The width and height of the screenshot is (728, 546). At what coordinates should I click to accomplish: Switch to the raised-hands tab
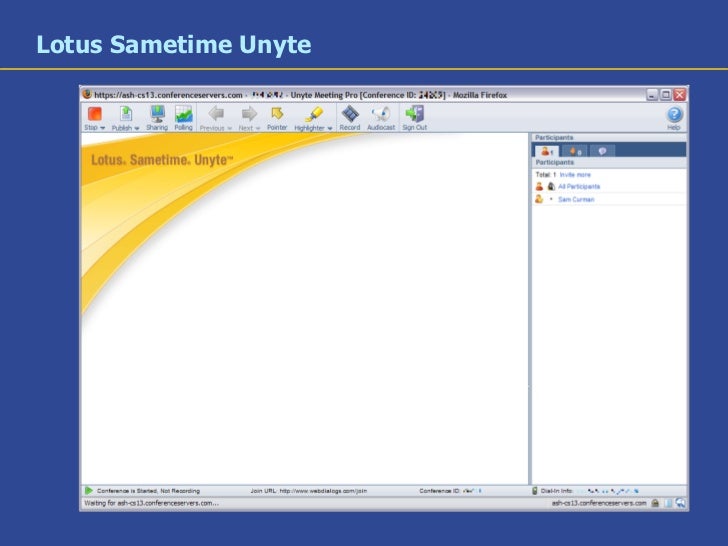coord(575,151)
